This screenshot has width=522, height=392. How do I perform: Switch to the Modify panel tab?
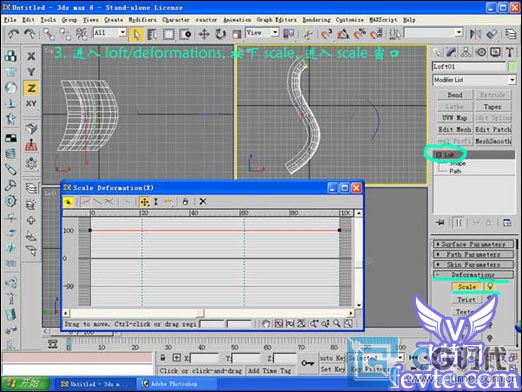451,52
